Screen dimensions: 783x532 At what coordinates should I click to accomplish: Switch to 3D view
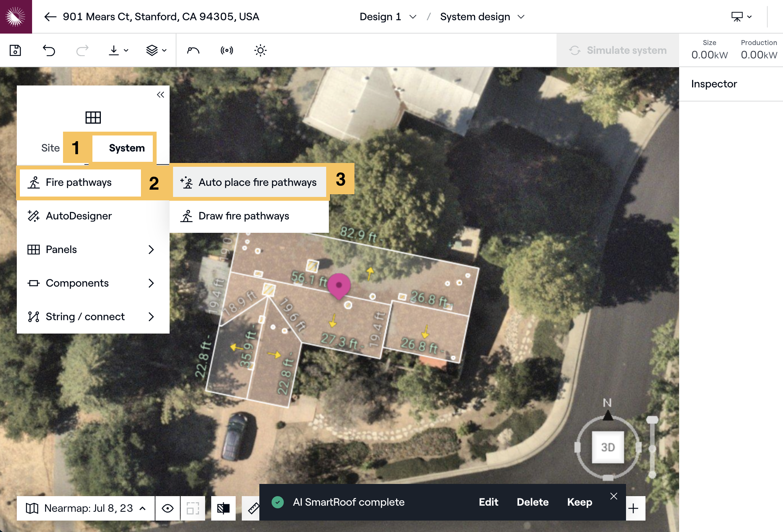(x=608, y=447)
